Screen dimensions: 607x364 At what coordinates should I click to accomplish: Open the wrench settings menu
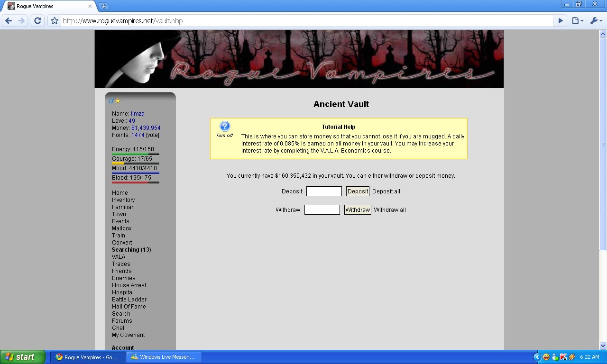click(x=596, y=21)
